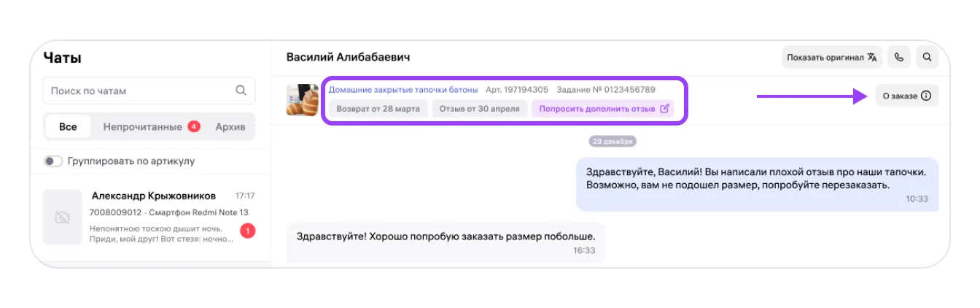Click the search icon in chat header
Viewport: 980px width, 308px height.
pos(927,57)
